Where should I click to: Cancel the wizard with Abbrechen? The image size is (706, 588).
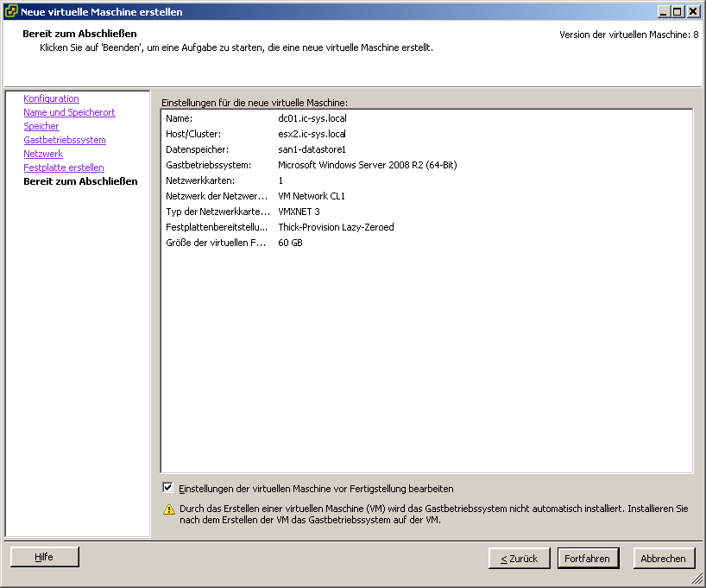pos(663,559)
